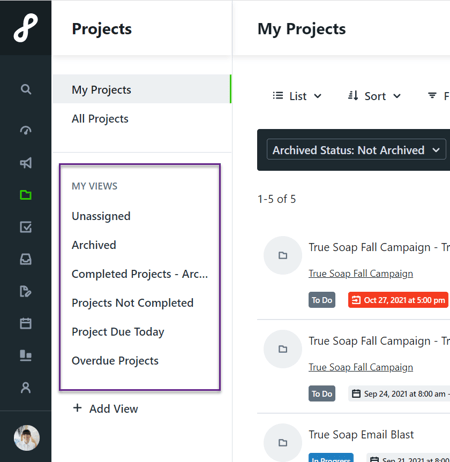Open the dashboard gauge icon
The height and width of the screenshot is (462, 450).
(26, 130)
